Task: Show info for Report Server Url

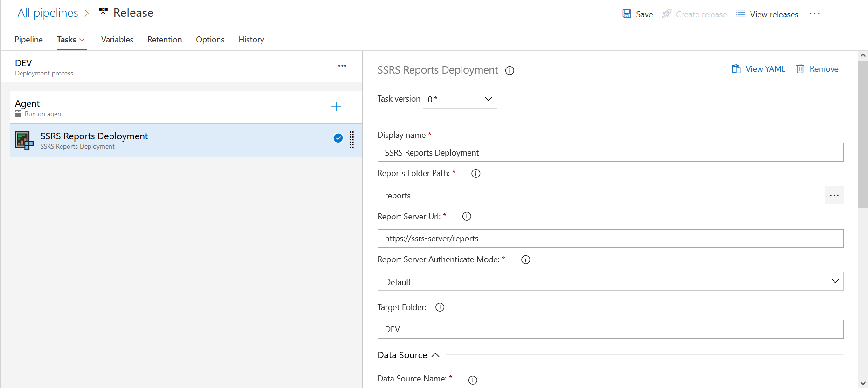Action: click(x=467, y=217)
